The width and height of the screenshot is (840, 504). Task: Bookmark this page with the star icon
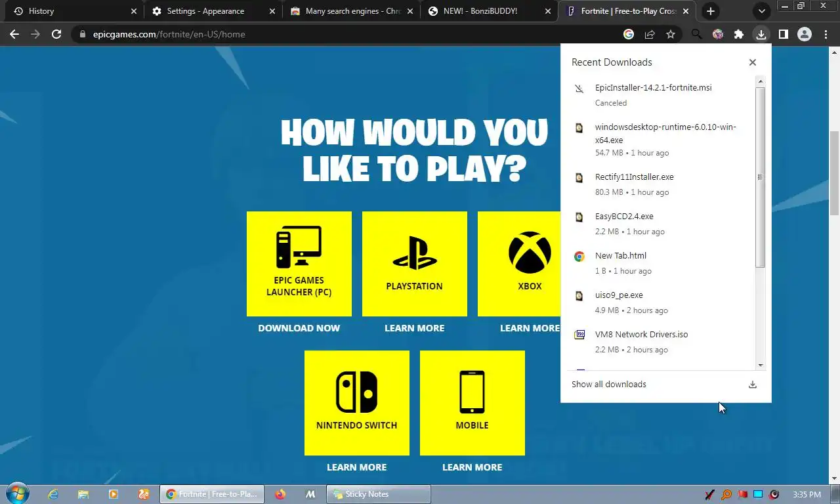pyautogui.click(x=671, y=34)
